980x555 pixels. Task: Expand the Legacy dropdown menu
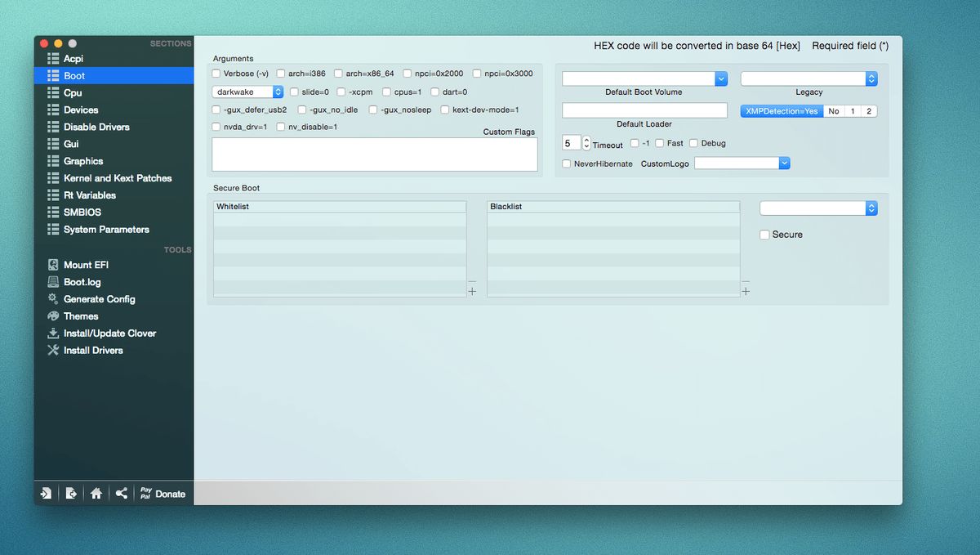[871, 78]
